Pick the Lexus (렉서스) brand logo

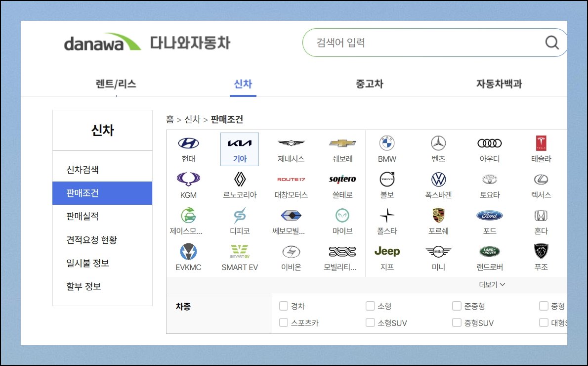(x=541, y=179)
